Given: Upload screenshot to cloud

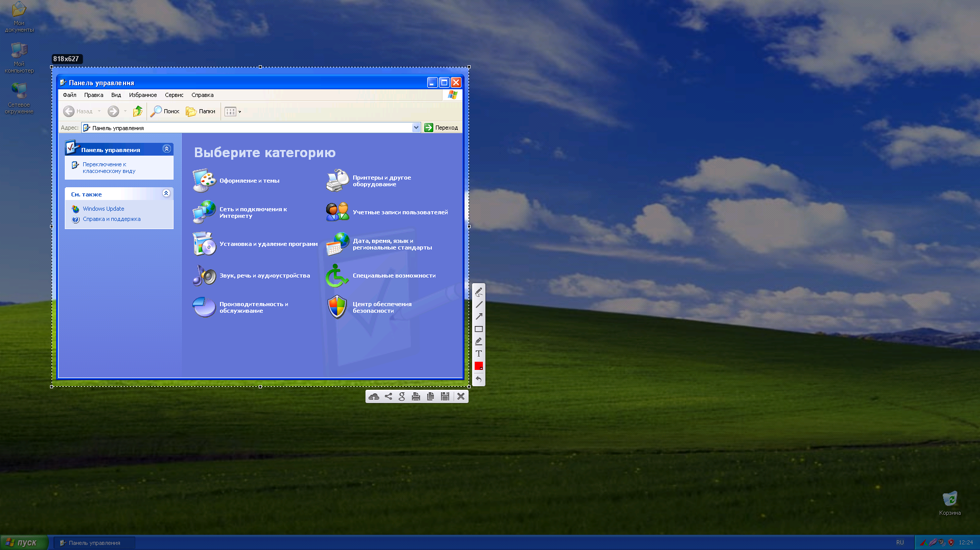Looking at the screenshot, I should click(x=374, y=396).
